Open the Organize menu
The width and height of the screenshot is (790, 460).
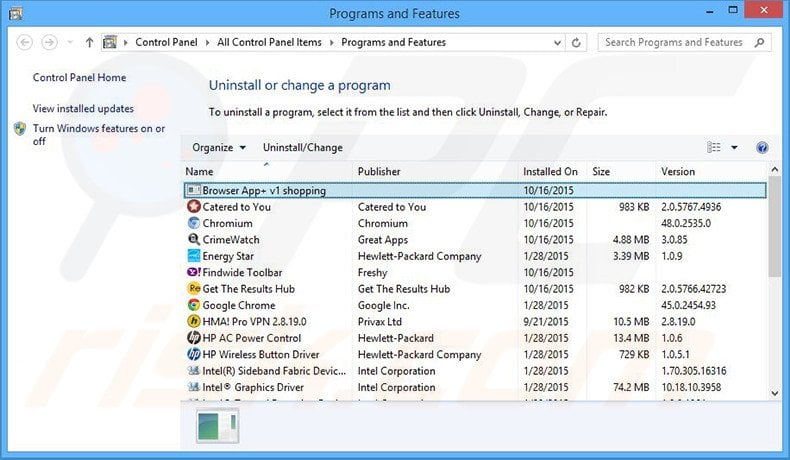[219, 148]
